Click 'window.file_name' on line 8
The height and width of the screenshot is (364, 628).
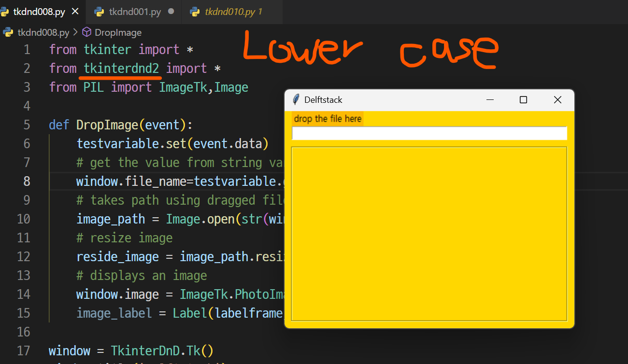[131, 182]
